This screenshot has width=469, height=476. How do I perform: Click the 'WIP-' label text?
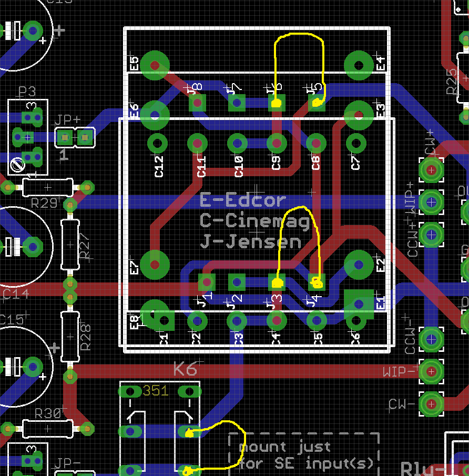(399, 371)
